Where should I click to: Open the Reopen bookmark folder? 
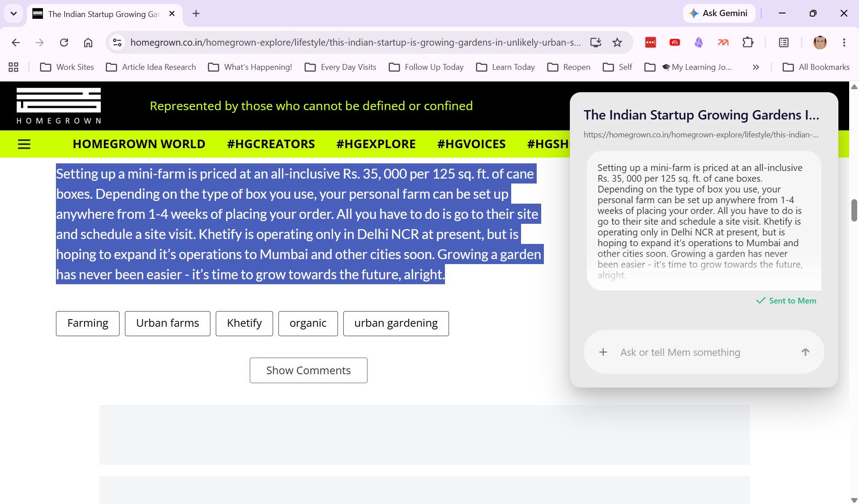tap(568, 67)
